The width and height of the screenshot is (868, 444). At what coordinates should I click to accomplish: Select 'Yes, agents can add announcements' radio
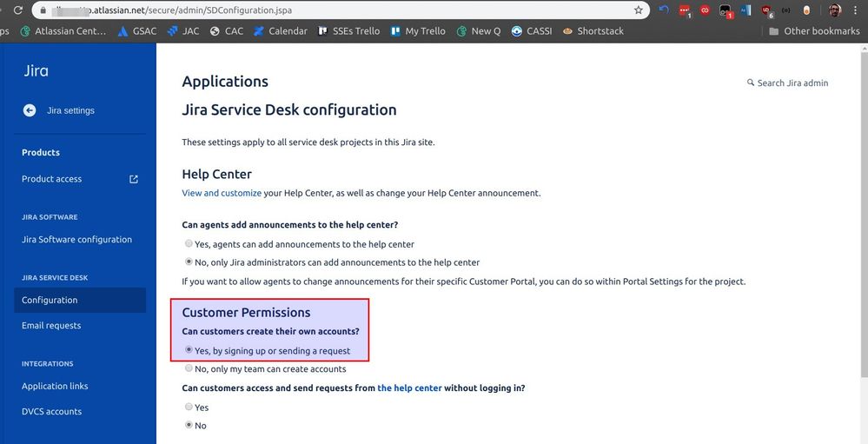(x=189, y=243)
